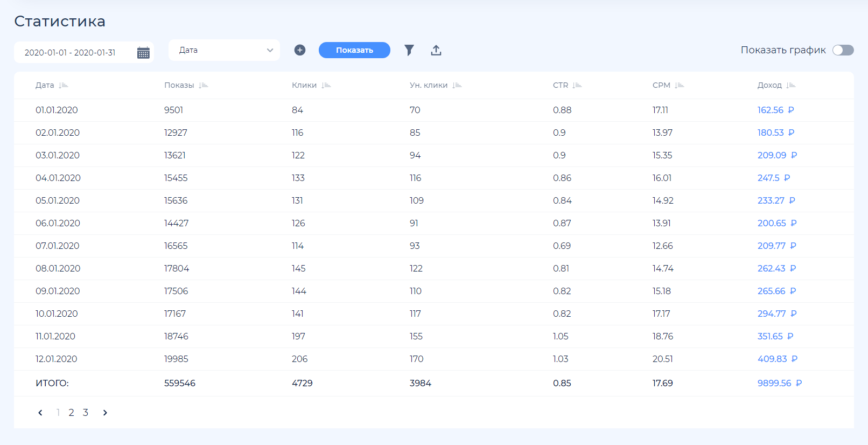Select the 12.01.2020 date cell
Image resolution: width=868 pixels, height=445 pixels.
[x=57, y=359]
